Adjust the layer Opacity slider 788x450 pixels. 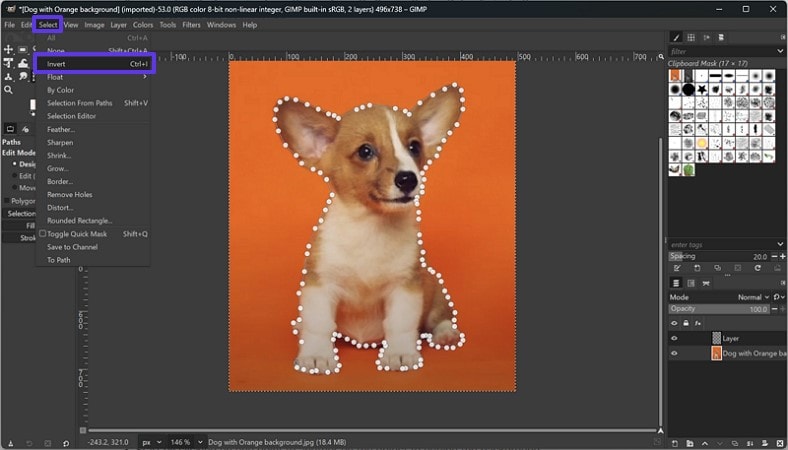[x=719, y=309]
